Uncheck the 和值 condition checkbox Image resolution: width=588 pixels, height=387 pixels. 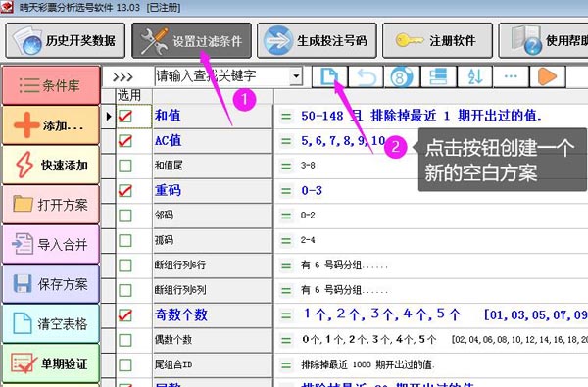[x=124, y=117]
